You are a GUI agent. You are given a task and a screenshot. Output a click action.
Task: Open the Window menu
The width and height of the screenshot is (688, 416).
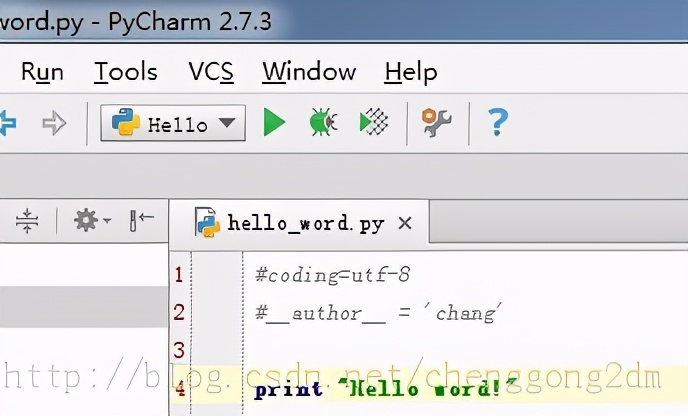tap(309, 72)
